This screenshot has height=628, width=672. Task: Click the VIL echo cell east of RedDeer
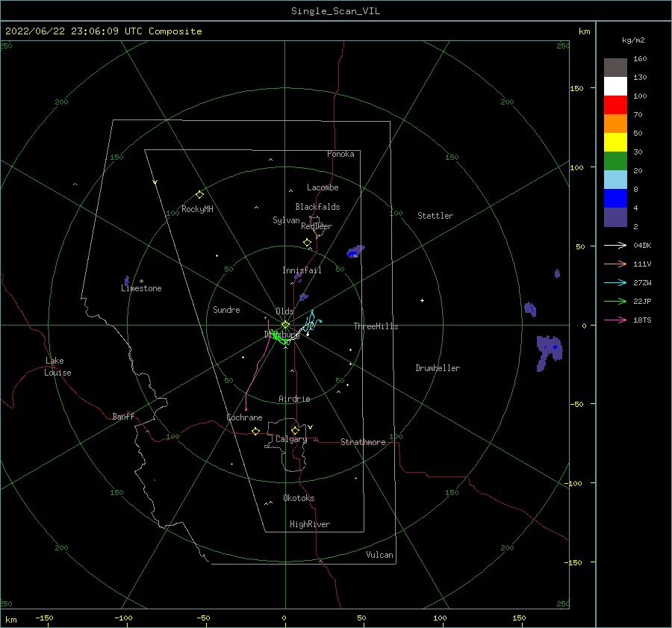[x=355, y=251]
